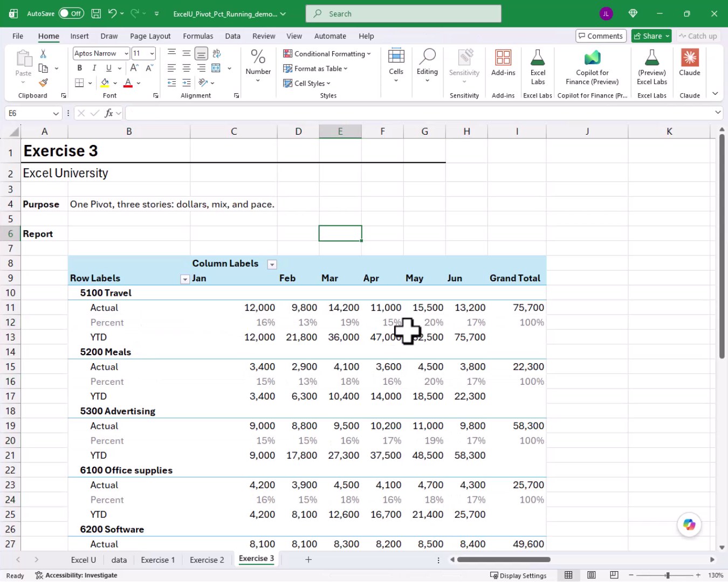Toggle AutoSave switch
The width and height of the screenshot is (728, 582).
click(x=71, y=13)
